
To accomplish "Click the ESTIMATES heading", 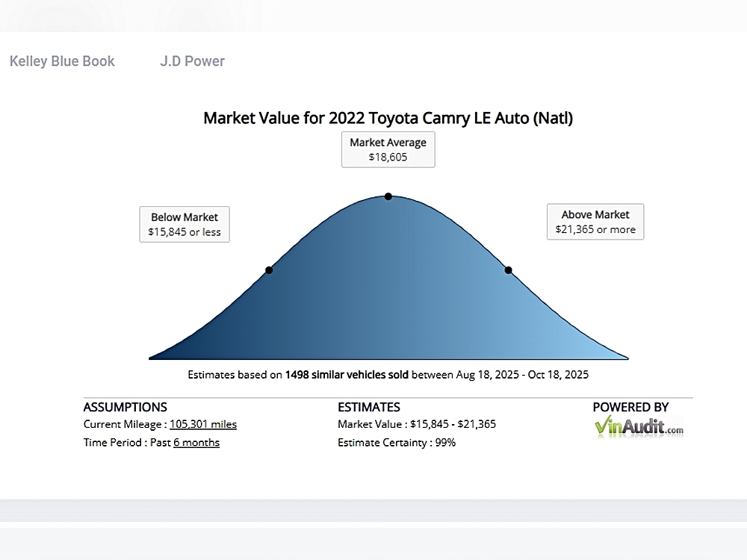I will pyautogui.click(x=368, y=407).
